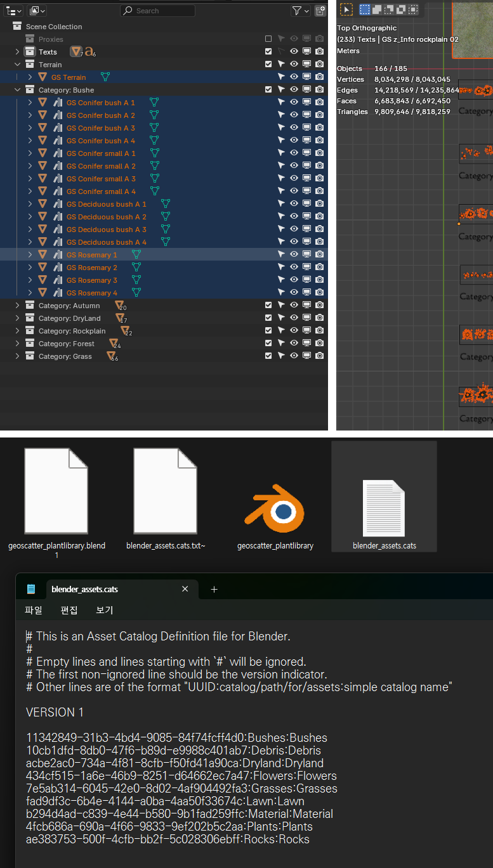Screen dimensions: 493x868
Task: Select the GS Deciduous bush A 4 row
Action: [164, 242]
